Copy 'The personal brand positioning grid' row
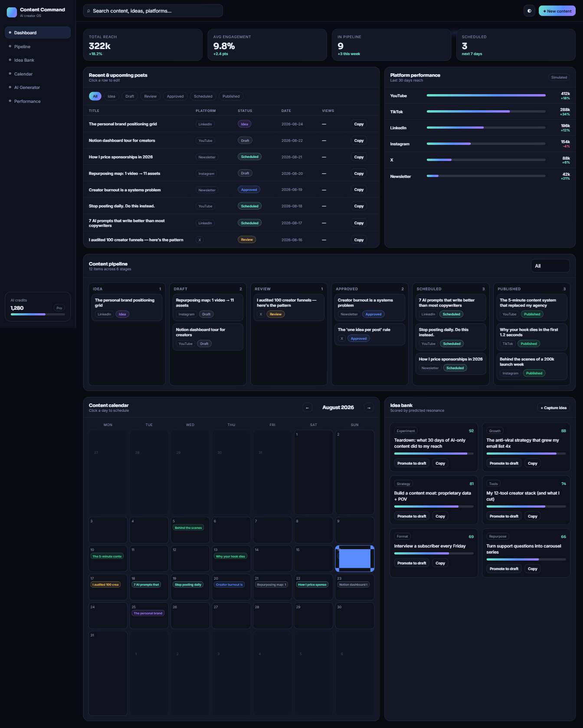Viewport: 583px width, 728px height. [359, 124]
